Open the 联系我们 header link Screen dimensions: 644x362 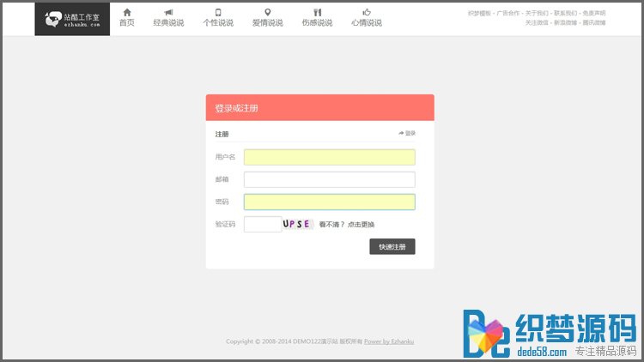(x=566, y=13)
